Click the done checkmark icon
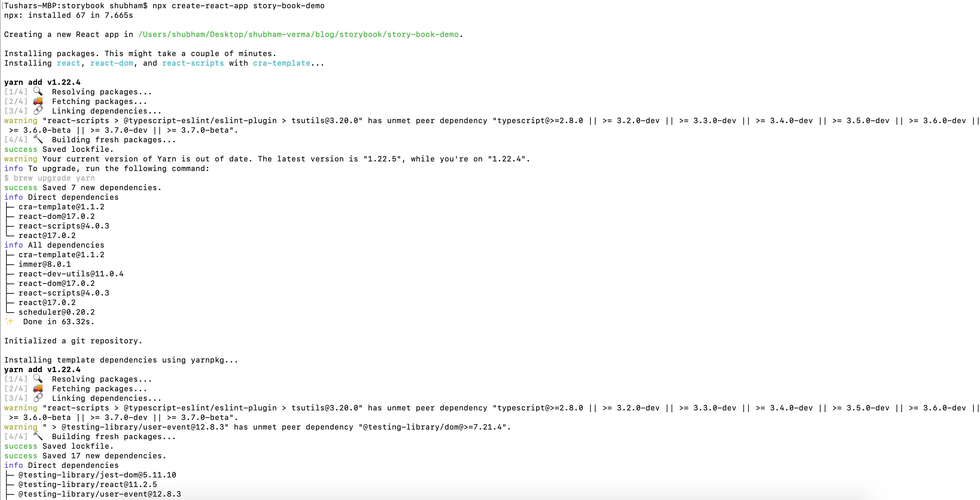This screenshot has height=500, width=980. [9, 321]
